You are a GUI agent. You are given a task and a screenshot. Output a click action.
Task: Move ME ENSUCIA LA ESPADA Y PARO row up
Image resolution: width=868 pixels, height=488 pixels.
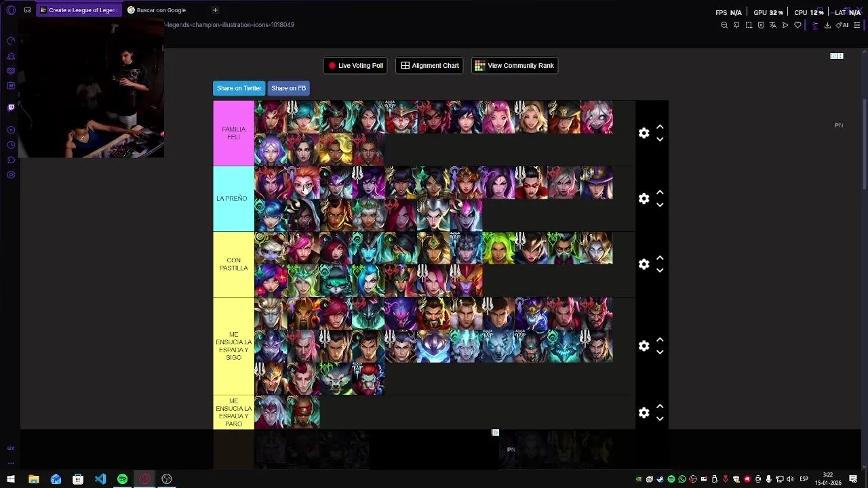pyautogui.click(x=660, y=407)
